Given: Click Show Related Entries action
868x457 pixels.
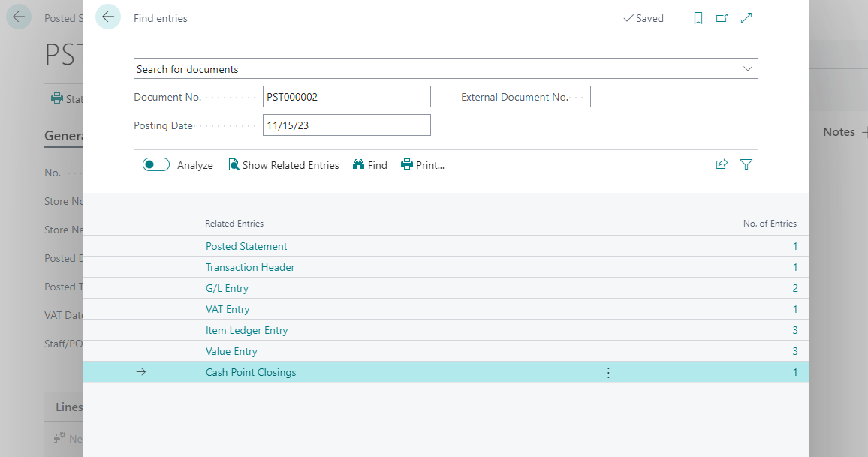Looking at the screenshot, I should tap(284, 165).
